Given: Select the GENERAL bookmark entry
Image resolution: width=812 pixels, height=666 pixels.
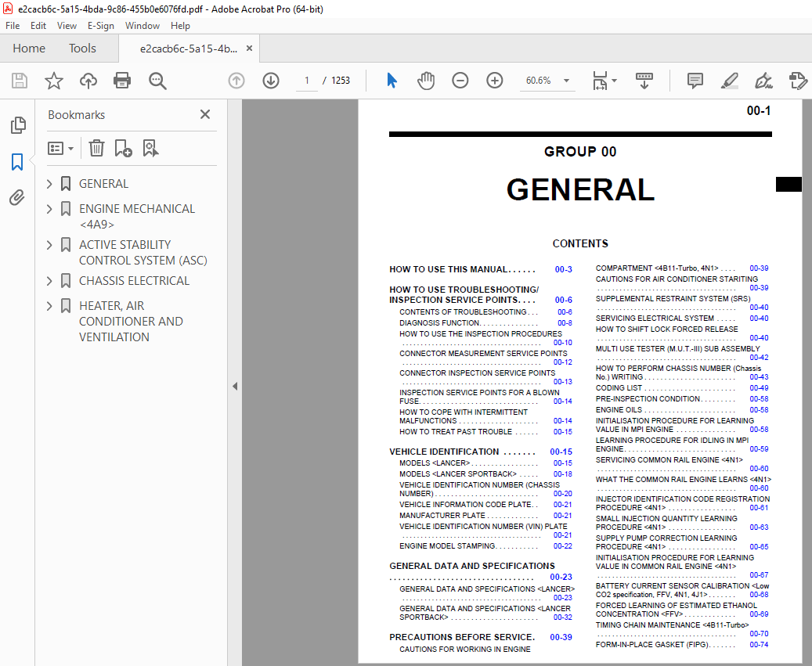Looking at the screenshot, I should coord(103,184).
